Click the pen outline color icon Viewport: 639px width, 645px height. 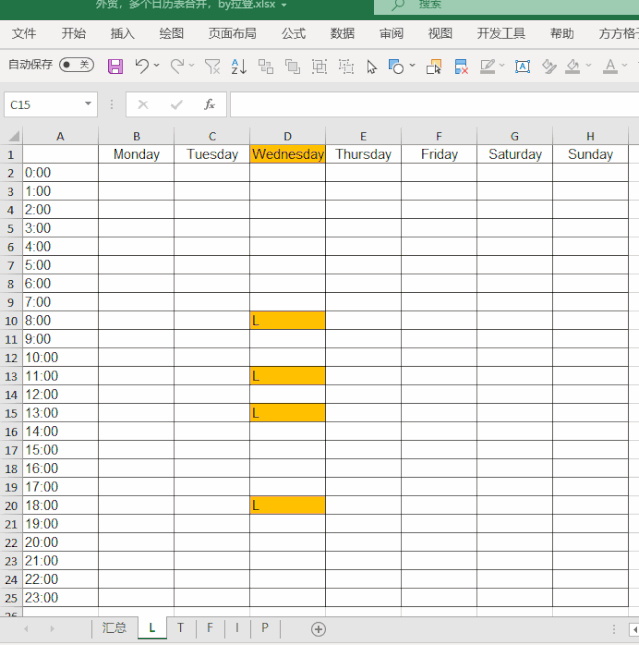click(x=488, y=66)
